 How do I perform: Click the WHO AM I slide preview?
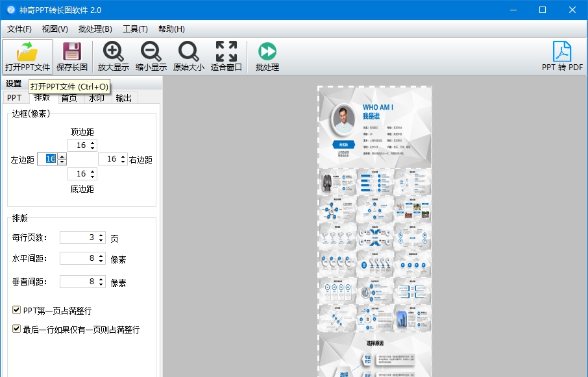coord(374,127)
